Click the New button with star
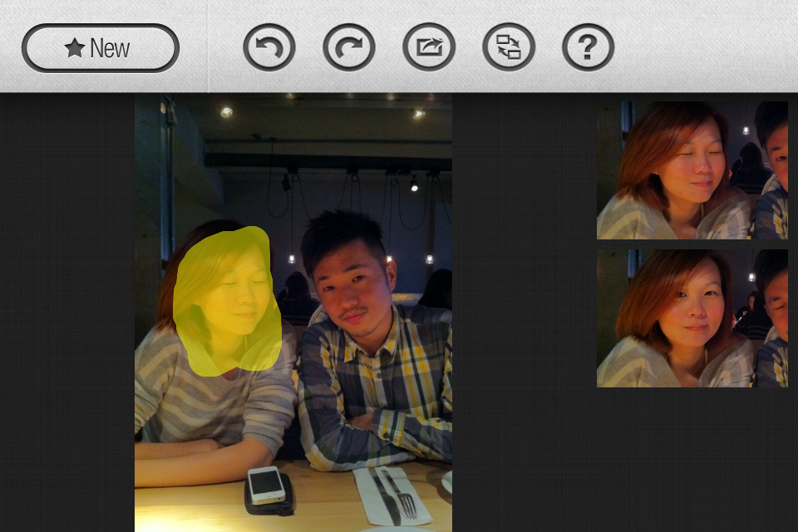Image resolution: width=798 pixels, height=532 pixels. [101, 48]
